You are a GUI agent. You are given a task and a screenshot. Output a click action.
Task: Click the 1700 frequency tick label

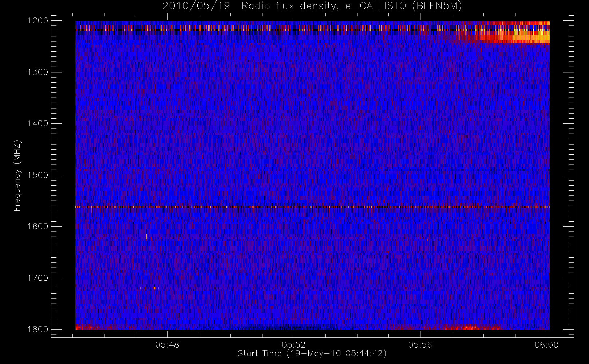pyautogui.click(x=38, y=278)
